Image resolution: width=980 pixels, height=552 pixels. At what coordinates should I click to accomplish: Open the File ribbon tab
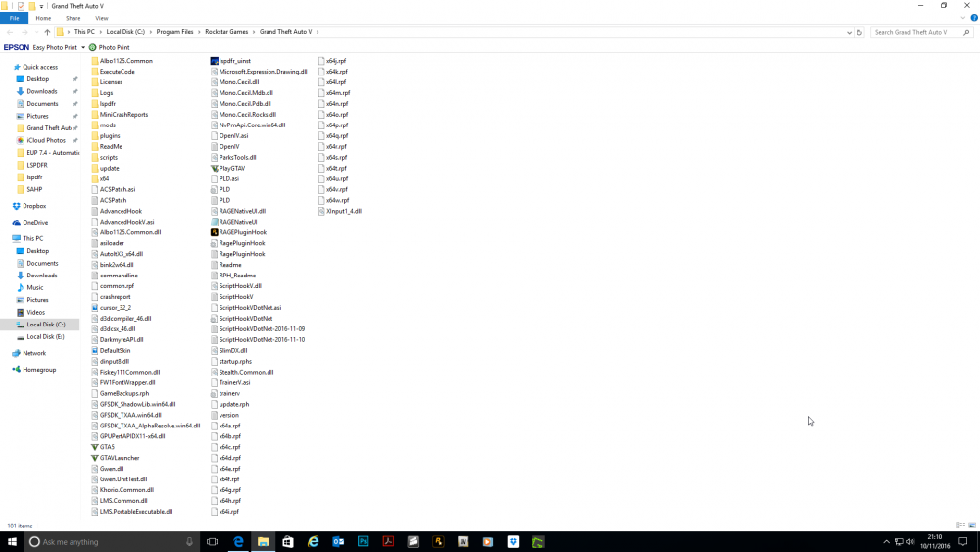(14, 18)
